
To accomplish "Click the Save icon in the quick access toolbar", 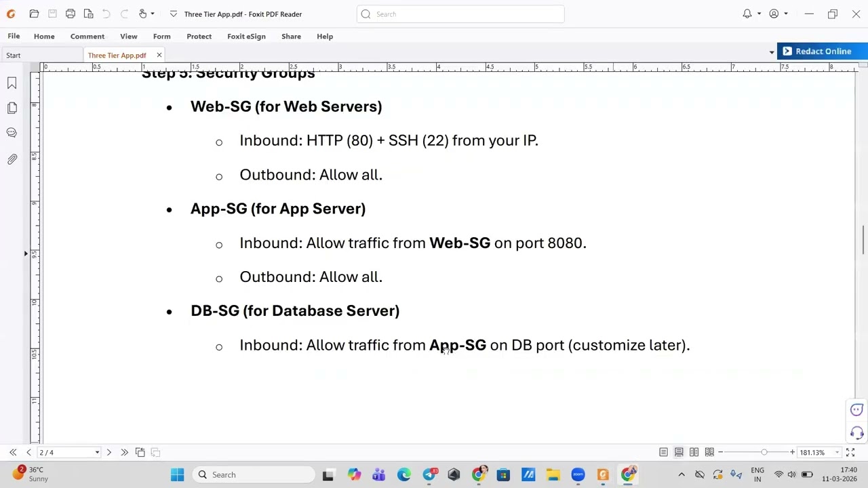I will point(52,14).
